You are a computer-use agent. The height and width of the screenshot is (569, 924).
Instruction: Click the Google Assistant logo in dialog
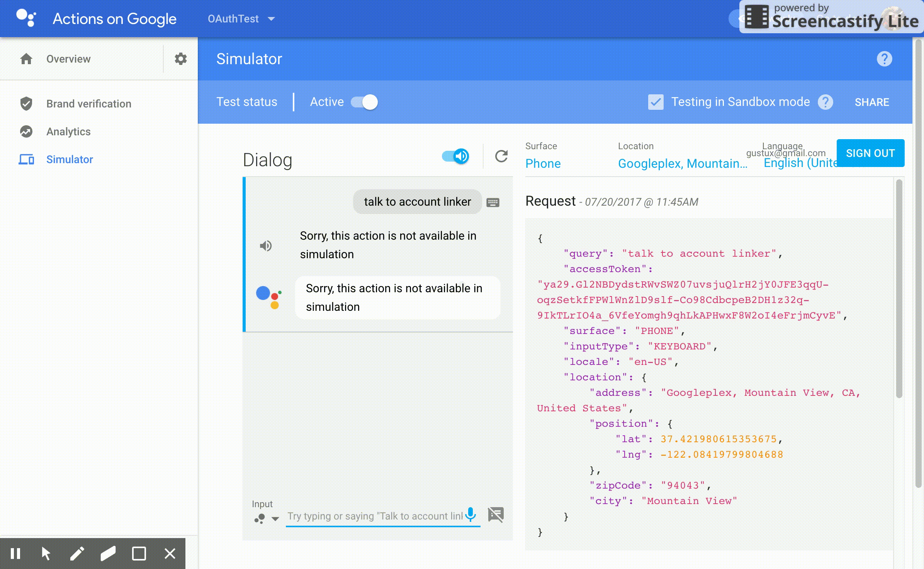[x=269, y=298]
